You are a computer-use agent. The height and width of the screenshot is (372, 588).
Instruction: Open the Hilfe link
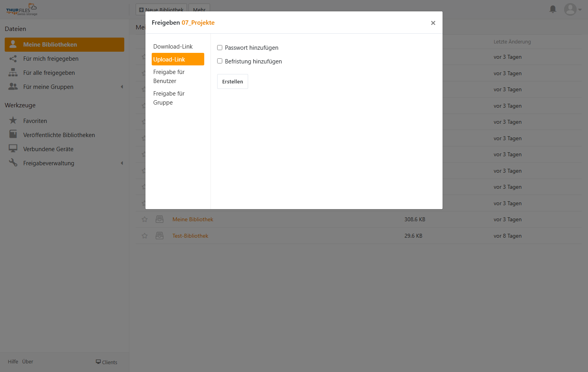click(13, 362)
